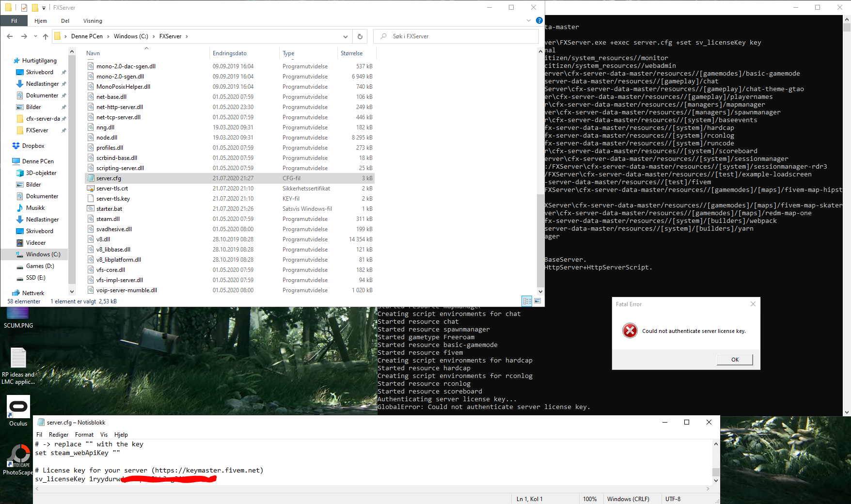Select the RP ideas text file on desktop
The image size is (851, 504).
point(18,366)
